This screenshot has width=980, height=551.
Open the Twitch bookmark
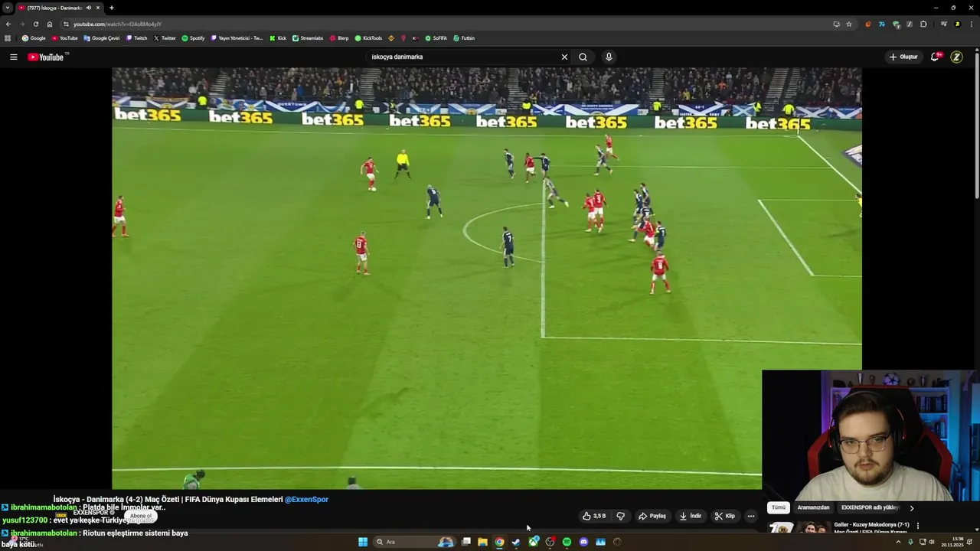[137, 37]
